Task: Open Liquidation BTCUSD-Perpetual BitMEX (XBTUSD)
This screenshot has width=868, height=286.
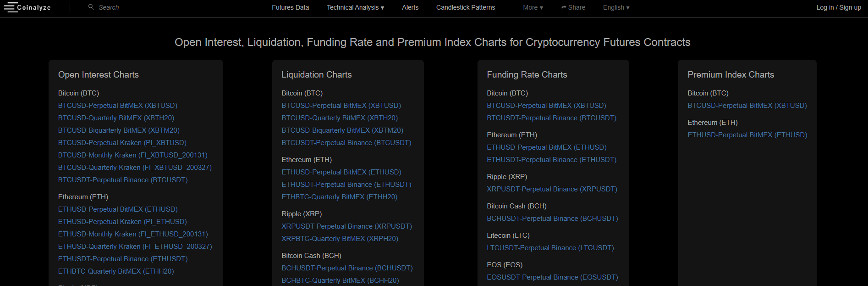Action: point(341,106)
